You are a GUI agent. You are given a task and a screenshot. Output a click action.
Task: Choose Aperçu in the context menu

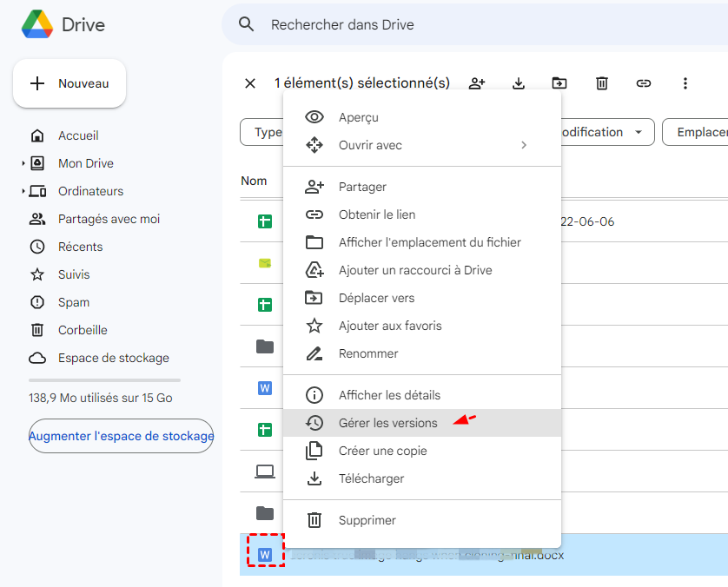(422, 117)
